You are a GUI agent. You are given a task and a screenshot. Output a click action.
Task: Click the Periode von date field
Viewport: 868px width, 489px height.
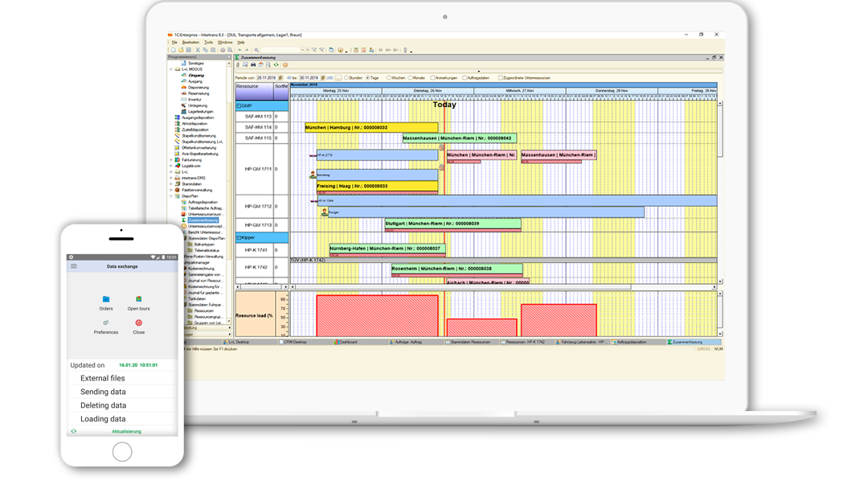[x=268, y=78]
